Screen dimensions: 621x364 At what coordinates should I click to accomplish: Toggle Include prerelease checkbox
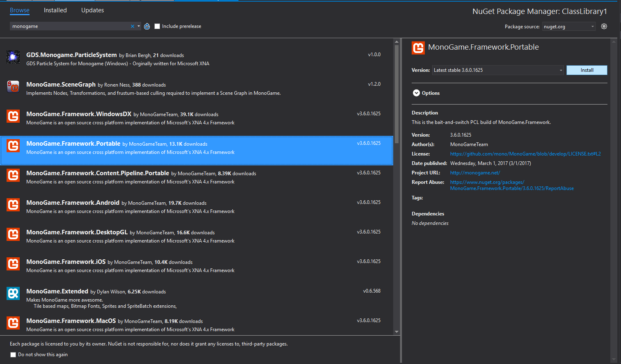pos(157,26)
